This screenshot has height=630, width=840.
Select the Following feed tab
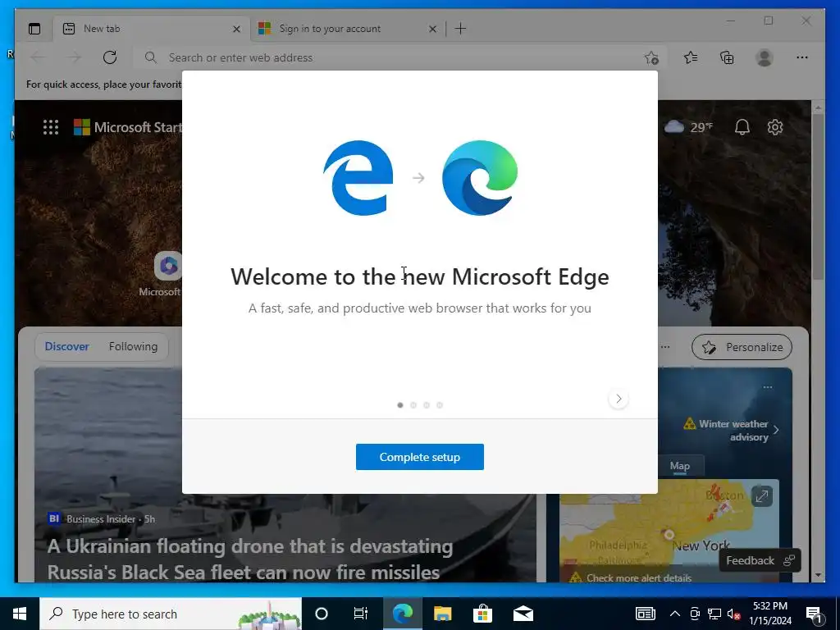coord(134,347)
